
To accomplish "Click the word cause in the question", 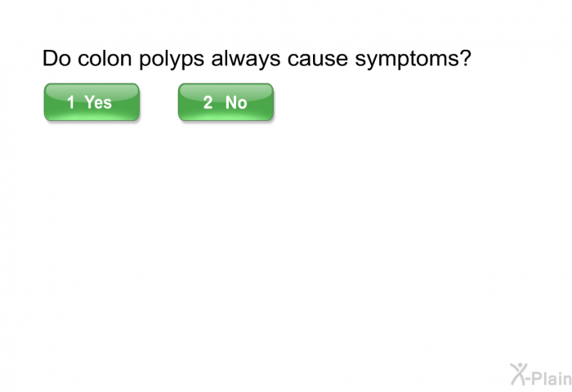I will 318,60.
